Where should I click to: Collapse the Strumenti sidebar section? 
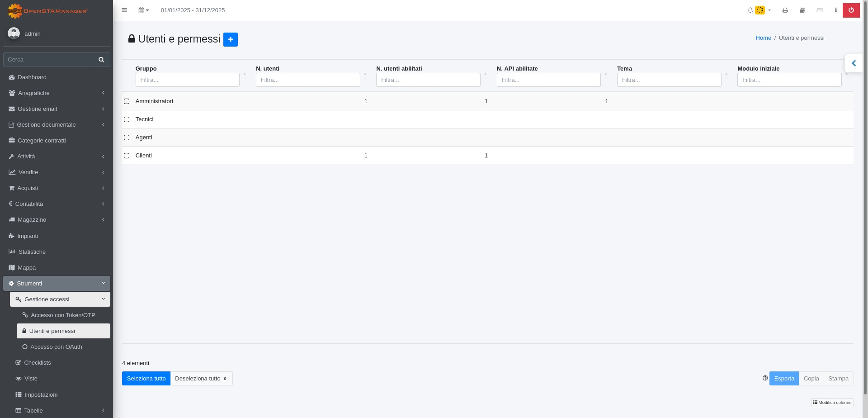(x=57, y=284)
